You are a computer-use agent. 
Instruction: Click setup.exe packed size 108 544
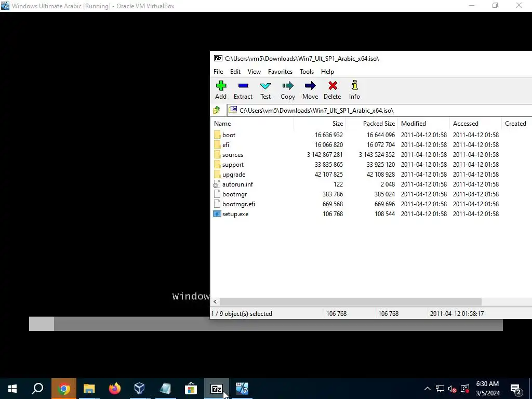point(384,214)
